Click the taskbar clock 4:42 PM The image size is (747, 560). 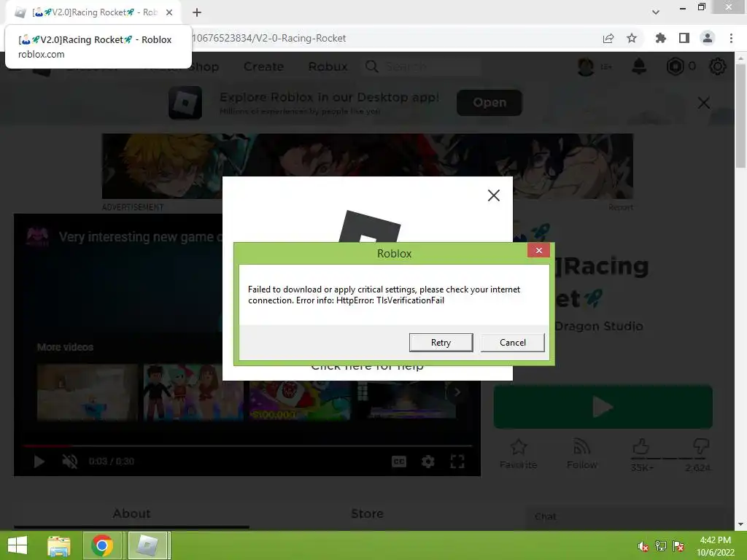coord(715,540)
